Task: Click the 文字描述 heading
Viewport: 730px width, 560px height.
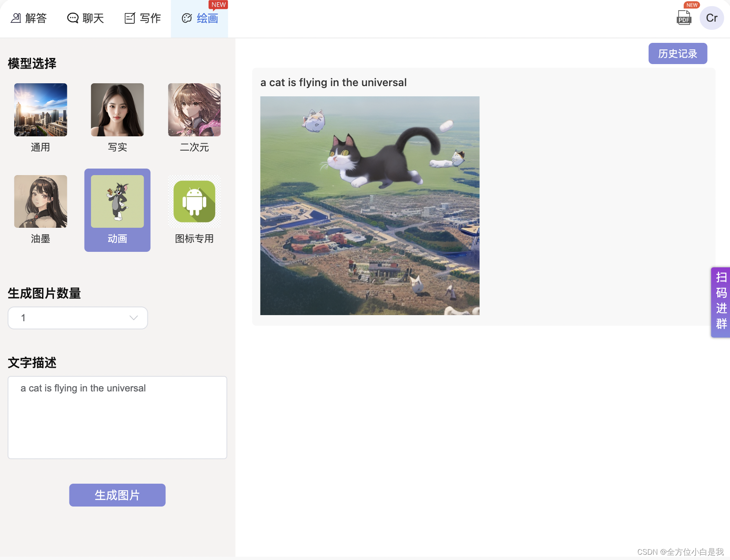Action: point(32,363)
